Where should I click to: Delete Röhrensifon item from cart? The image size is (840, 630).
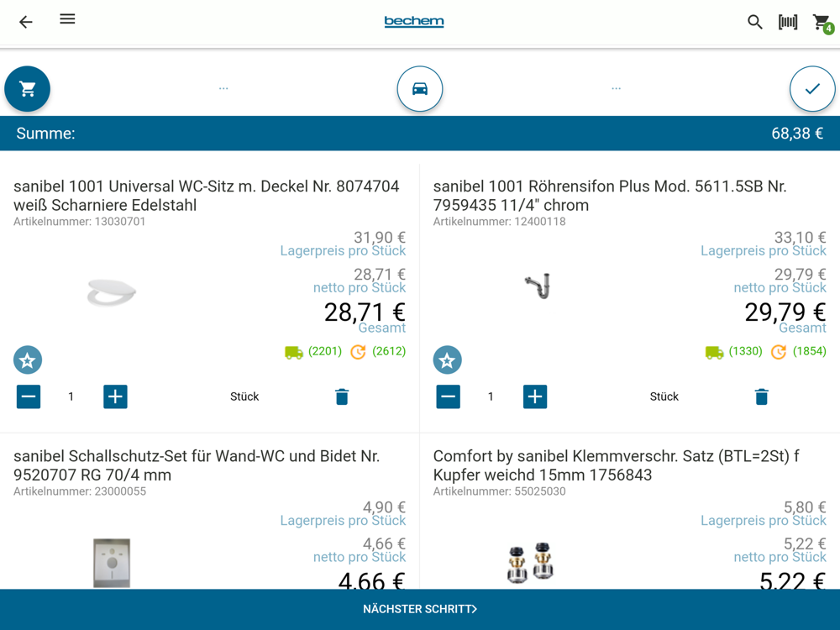coord(761,397)
